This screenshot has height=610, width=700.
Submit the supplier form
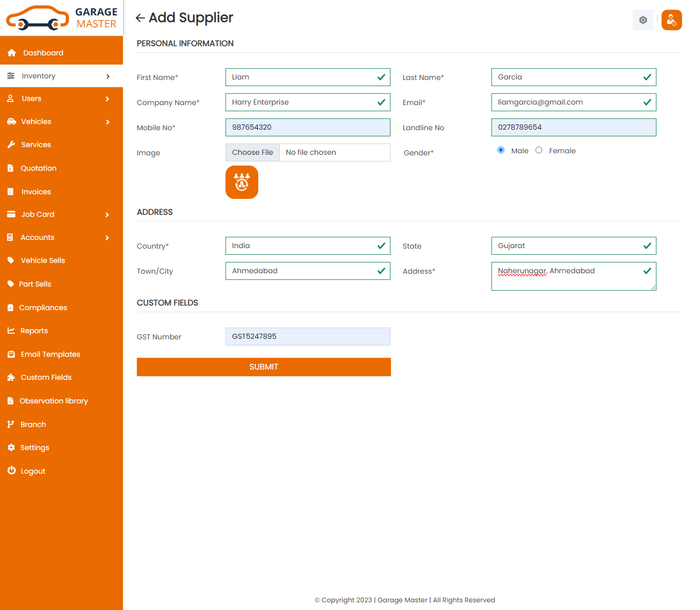pos(263,367)
